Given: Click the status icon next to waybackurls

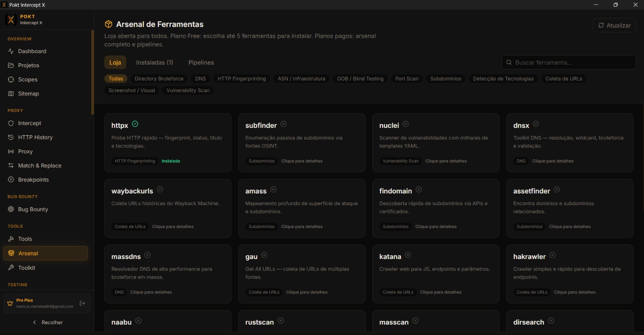Looking at the screenshot, I should 160,189.
